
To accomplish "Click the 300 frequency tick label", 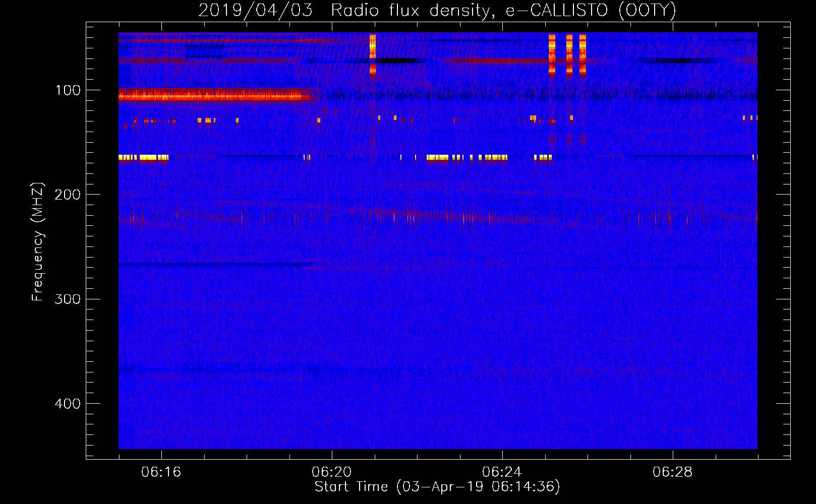I will (x=67, y=299).
